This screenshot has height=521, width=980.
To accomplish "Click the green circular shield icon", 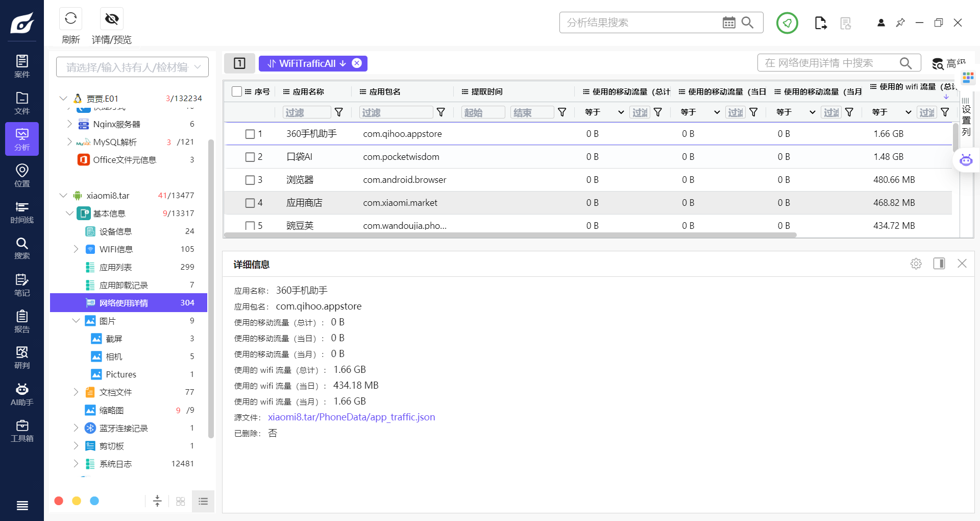I will coord(787,22).
